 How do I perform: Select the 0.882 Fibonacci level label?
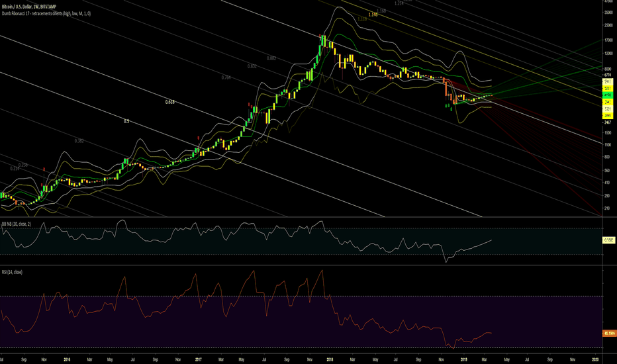point(271,58)
